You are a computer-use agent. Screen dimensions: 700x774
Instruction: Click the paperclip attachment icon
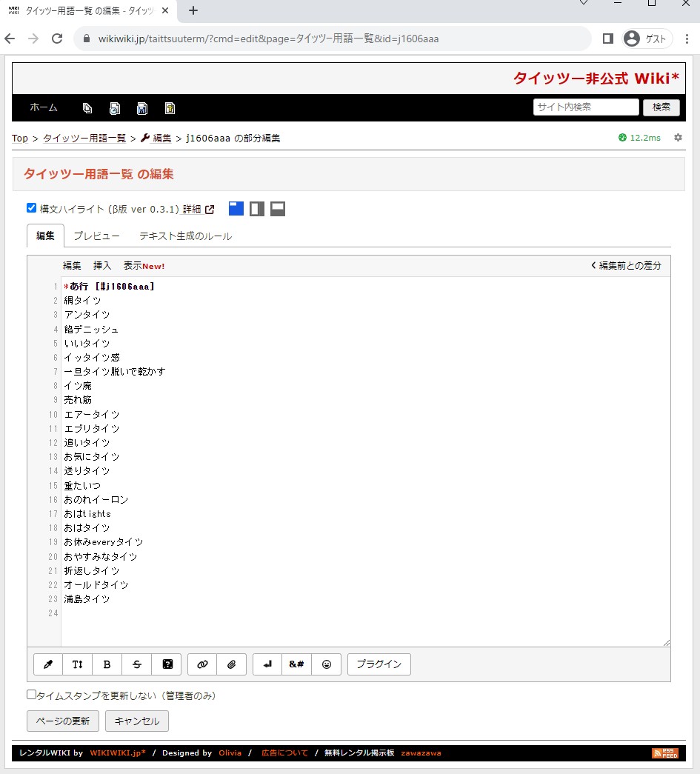click(x=232, y=664)
